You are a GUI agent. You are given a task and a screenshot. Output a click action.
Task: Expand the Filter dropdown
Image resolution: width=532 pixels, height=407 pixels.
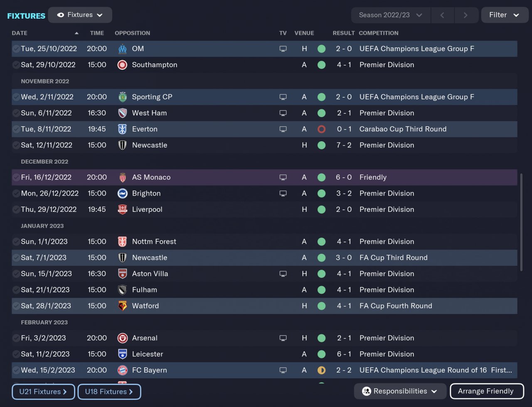click(x=504, y=15)
